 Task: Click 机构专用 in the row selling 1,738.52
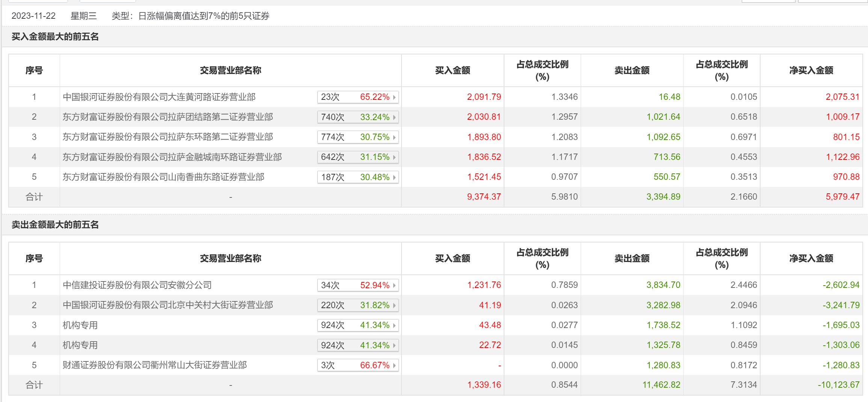80,325
